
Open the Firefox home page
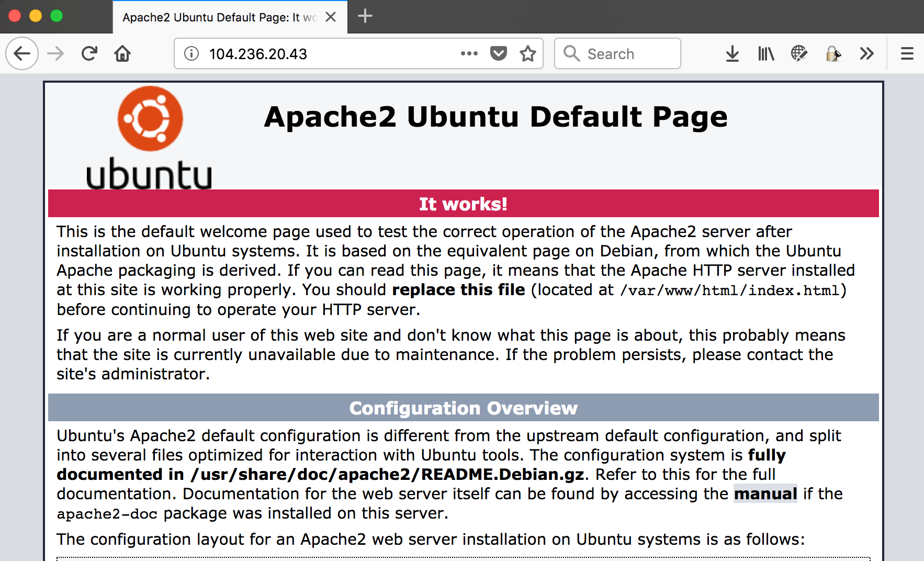122,53
